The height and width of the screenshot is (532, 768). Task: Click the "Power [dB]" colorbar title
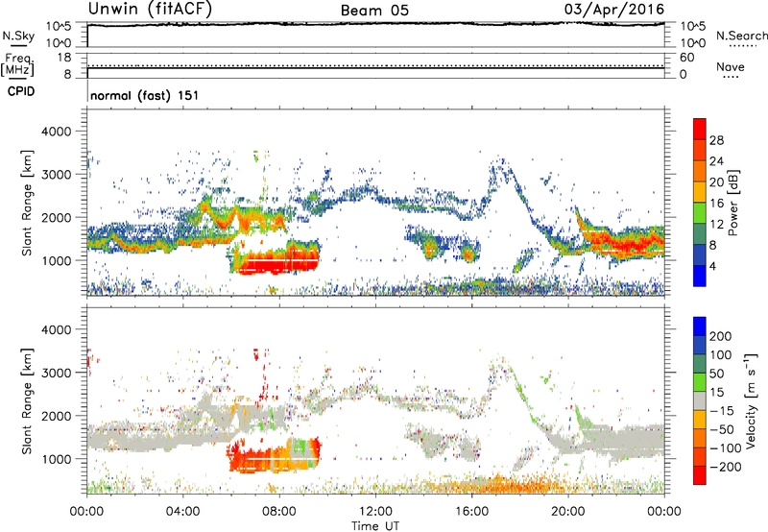click(733, 203)
